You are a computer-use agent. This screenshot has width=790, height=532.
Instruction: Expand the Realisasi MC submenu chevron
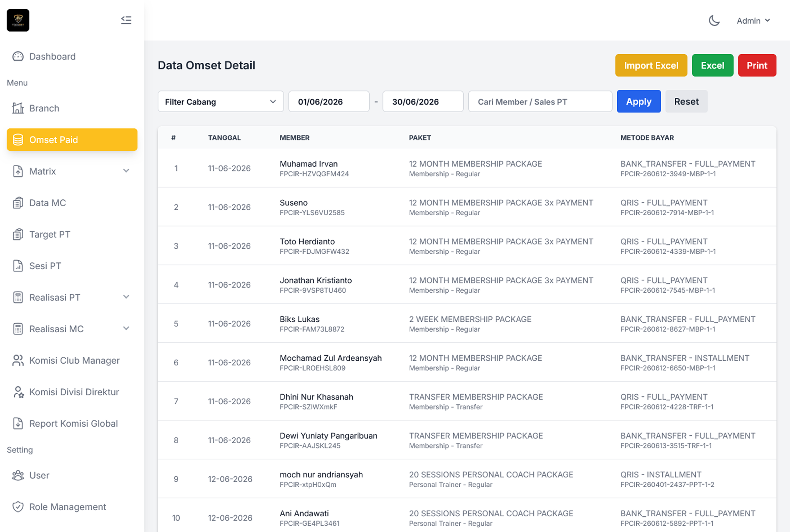click(x=126, y=329)
